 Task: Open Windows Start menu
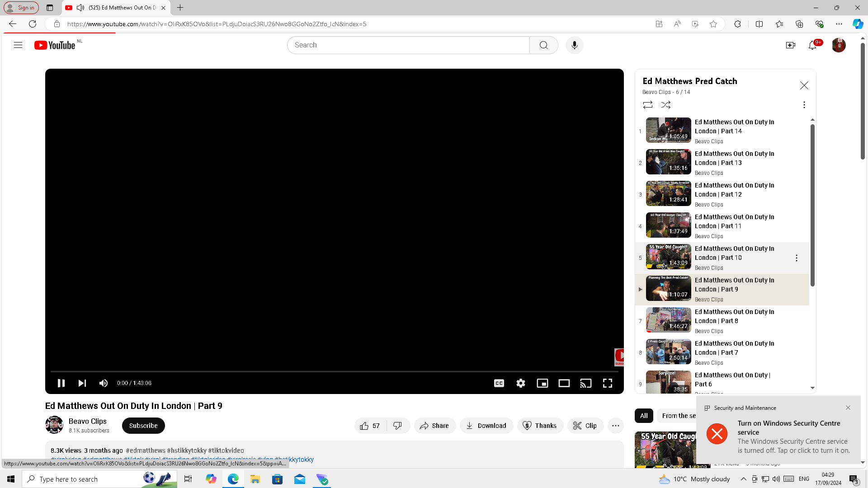point(11,479)
